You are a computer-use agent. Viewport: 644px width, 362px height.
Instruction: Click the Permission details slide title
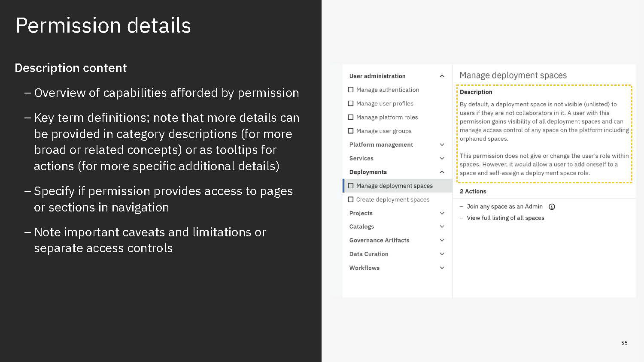(103, 25)
